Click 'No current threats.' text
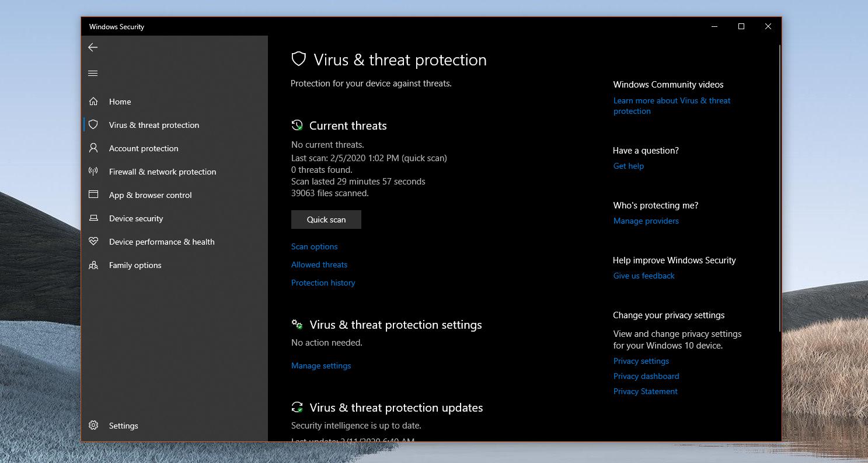This screenshot has height=463, width=868. click(327, 144)
